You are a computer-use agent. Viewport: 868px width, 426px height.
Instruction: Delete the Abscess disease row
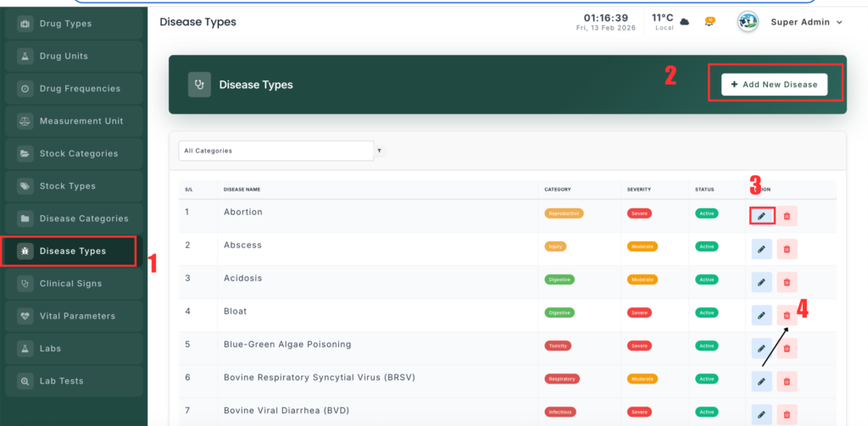[x=787, y=249]
